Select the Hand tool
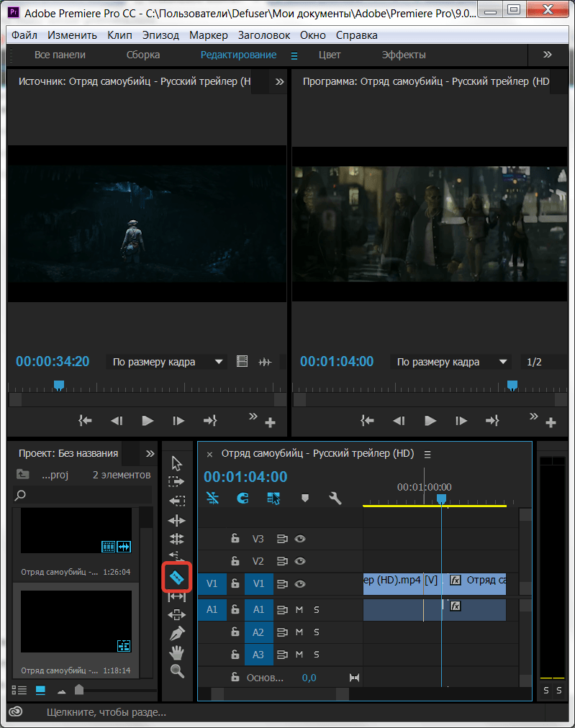The image size is (575, 728). 176,652
